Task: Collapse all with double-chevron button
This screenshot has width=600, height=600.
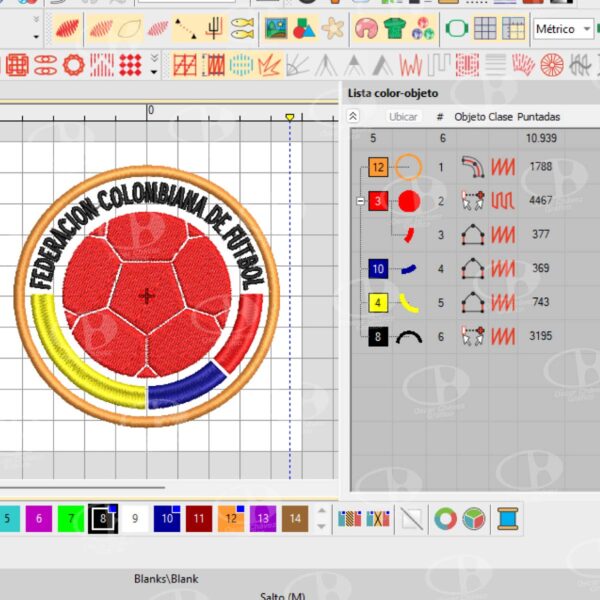Action: point(353,117)
